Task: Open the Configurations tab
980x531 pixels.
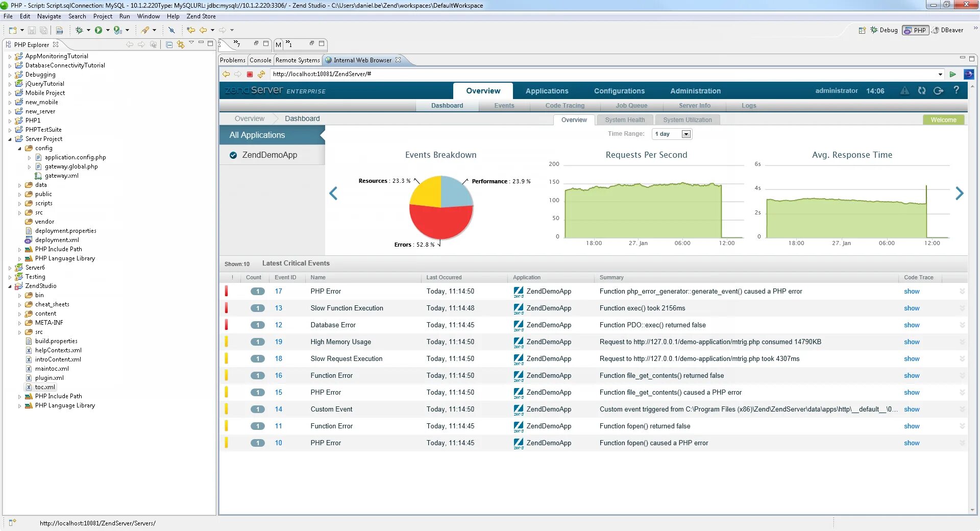Action: (x=619, y=91)
